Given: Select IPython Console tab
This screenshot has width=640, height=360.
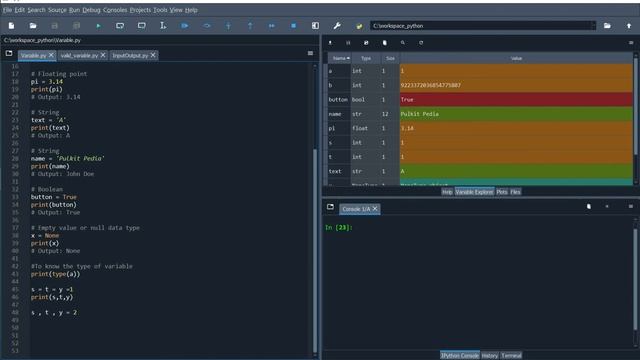Looking at the screenshot, I should click(x=460, y=356).
